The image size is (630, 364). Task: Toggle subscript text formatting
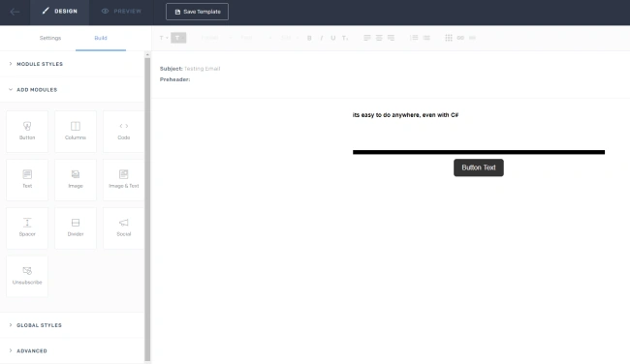tap(345, 38)
